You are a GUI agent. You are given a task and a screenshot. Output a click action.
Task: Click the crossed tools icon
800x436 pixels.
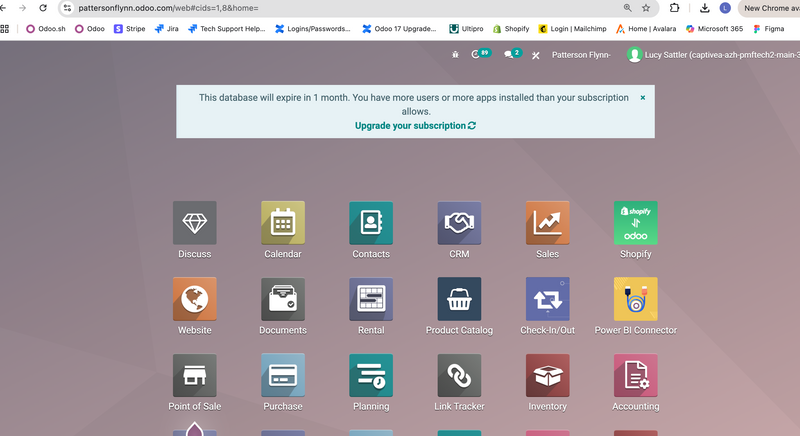(x=536, y=55)
